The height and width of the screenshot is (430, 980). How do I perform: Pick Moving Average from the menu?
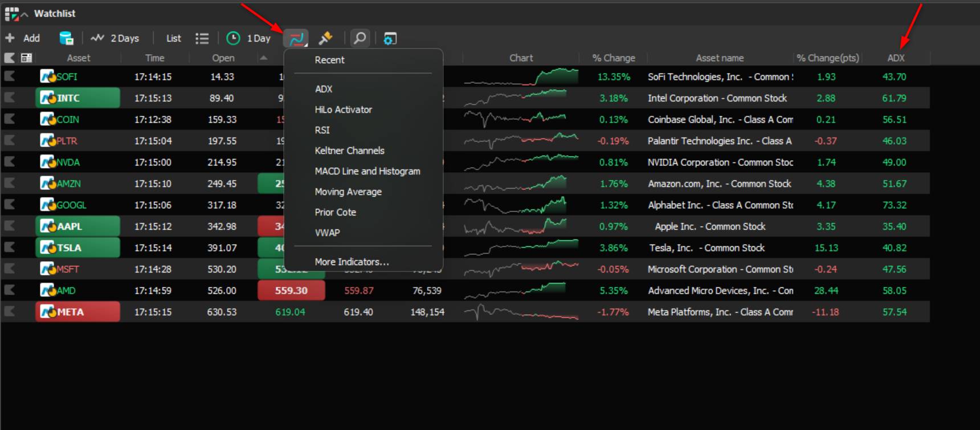click(348, 192)
